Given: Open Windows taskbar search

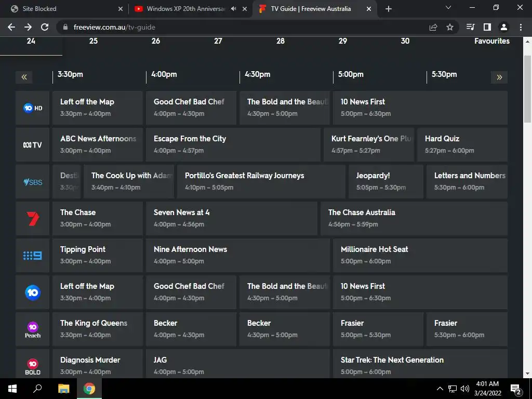Looking at the screenshot, I should coord(37,389).
